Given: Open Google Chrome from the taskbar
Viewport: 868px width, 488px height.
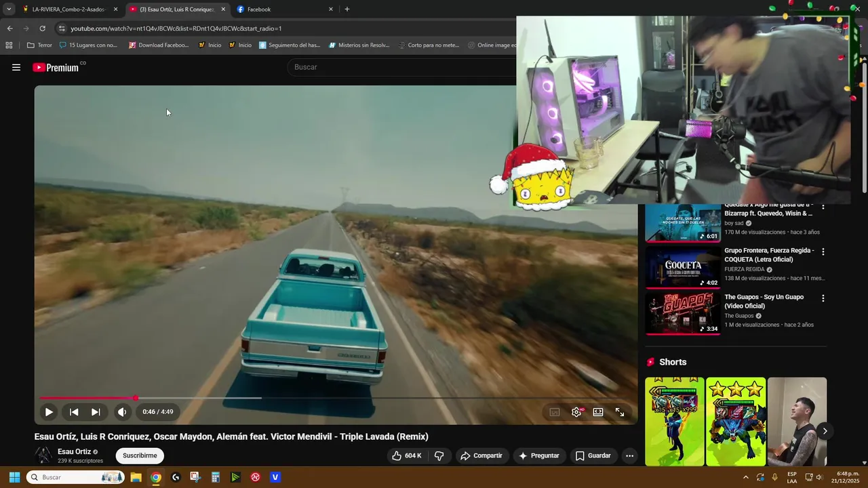Looking at the screenshot, I should click(156, 477).
